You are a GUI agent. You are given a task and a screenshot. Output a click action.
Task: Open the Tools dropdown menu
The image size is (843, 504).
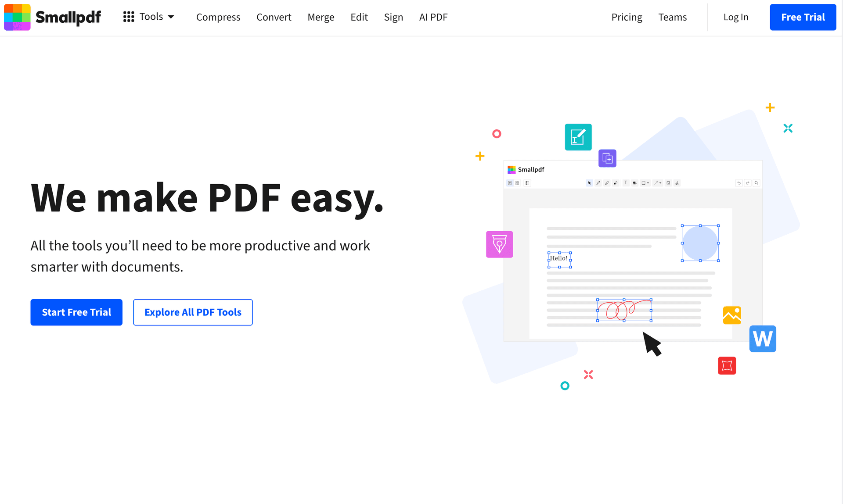(x=148, y=17)
